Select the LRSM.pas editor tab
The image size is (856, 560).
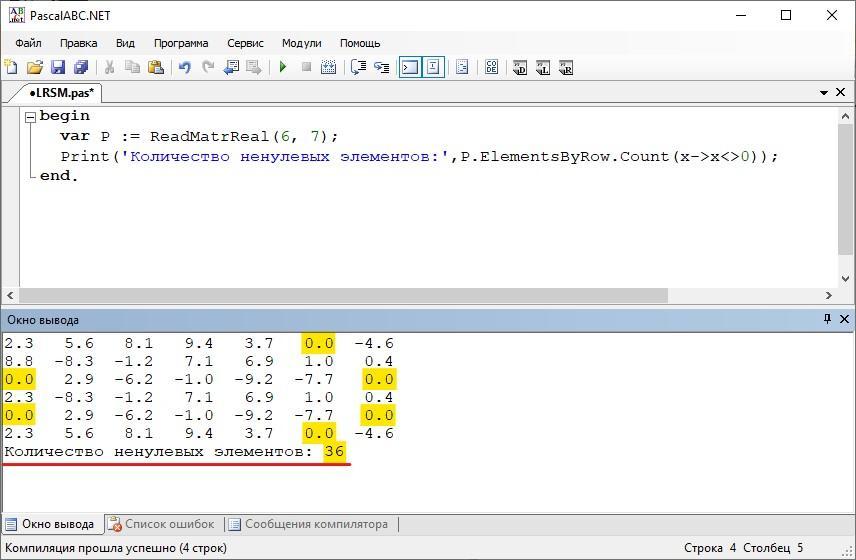60,93
